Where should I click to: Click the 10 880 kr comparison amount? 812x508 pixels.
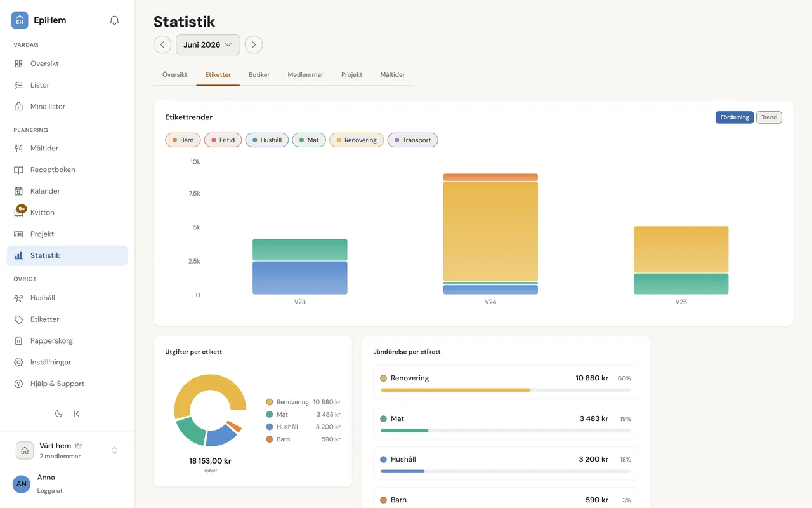[592, 378]
